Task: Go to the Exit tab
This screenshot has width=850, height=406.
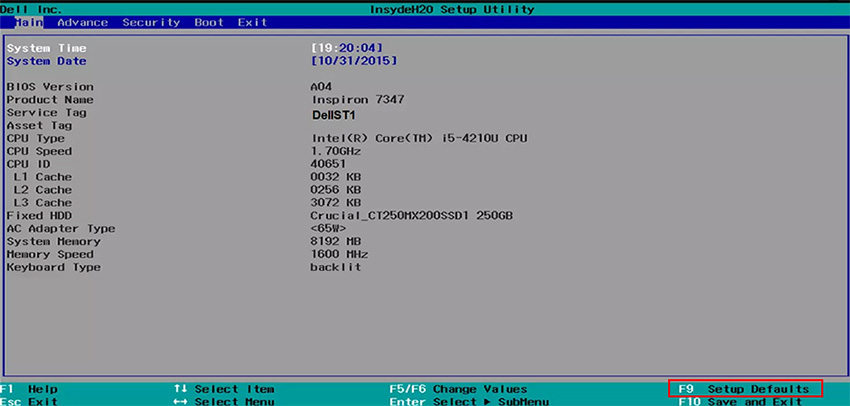Action: 253,22
